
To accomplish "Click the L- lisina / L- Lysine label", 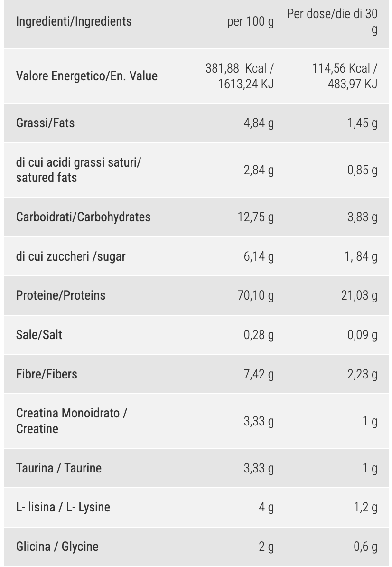I will point(63,507).
